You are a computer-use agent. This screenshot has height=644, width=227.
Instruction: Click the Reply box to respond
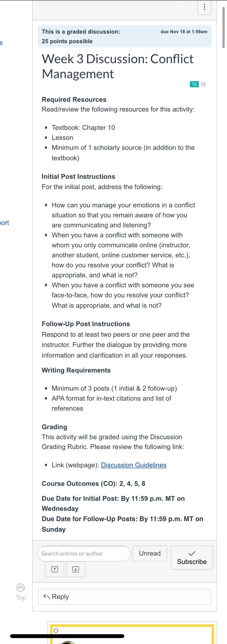[x=125, y=597]
